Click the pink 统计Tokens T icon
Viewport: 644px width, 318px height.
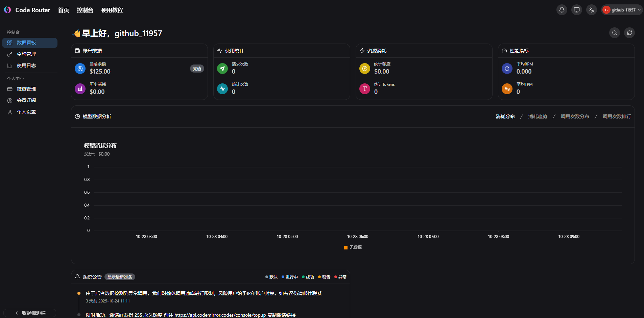[x=365, y=89]
